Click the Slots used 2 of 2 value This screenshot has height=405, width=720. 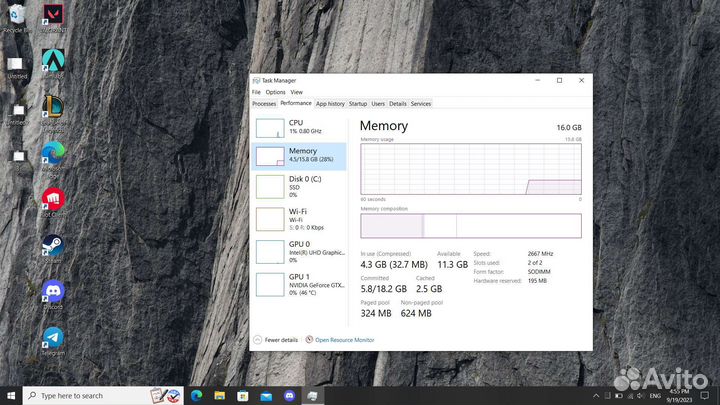[535, 263]
